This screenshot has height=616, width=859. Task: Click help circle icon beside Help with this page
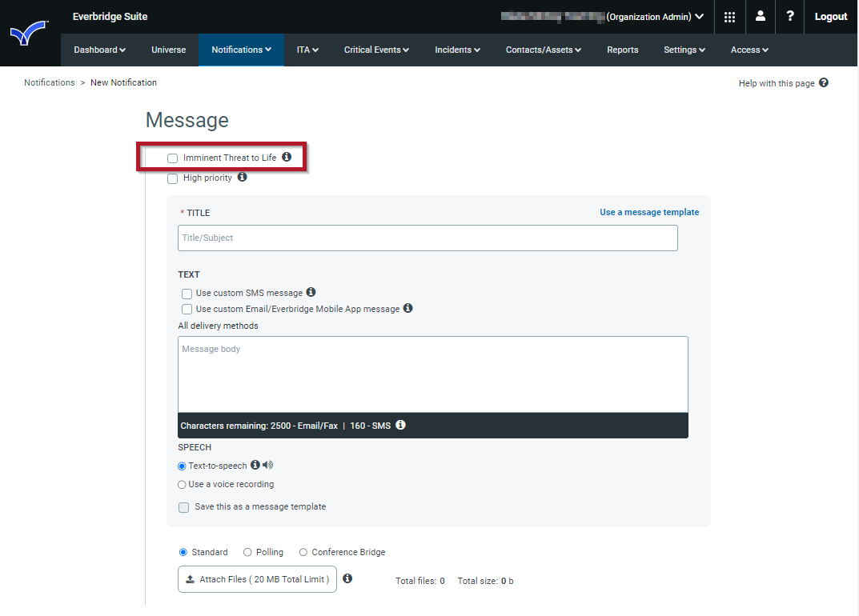824,82
